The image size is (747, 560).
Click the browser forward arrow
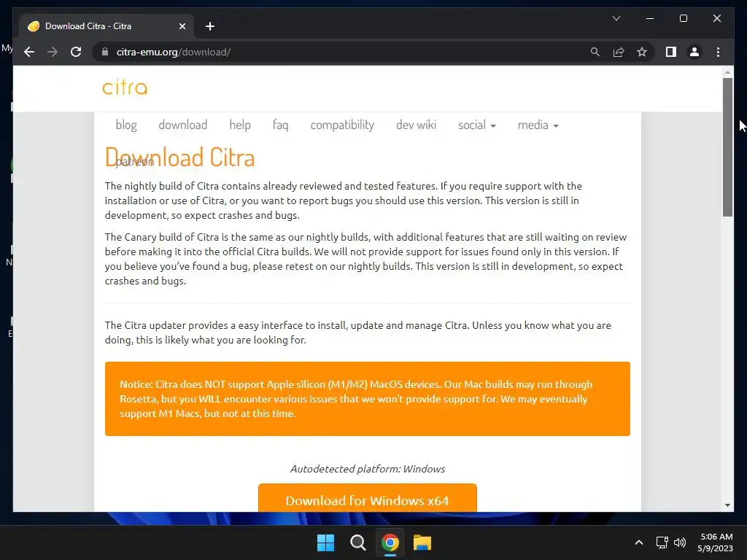coord(53,52)
